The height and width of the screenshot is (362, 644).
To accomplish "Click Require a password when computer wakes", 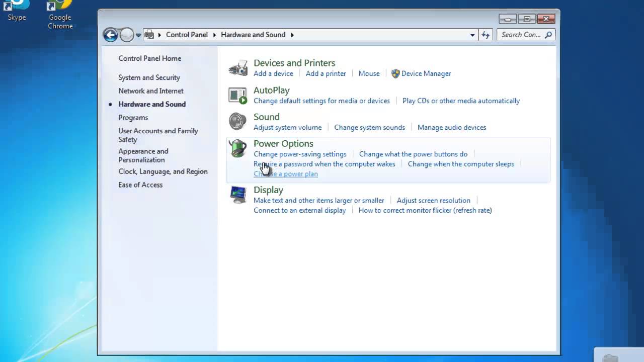I will pos(325,164).
